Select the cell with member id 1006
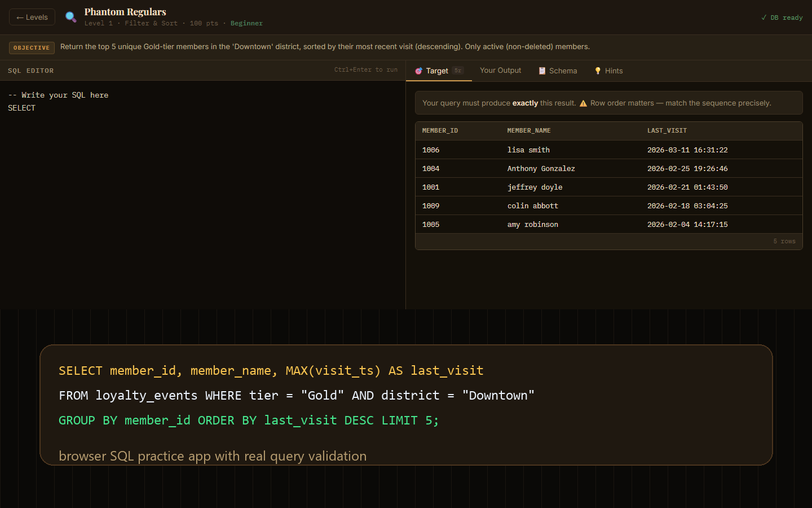The width and height of the screenshot is (812, 508). point(431,150)
